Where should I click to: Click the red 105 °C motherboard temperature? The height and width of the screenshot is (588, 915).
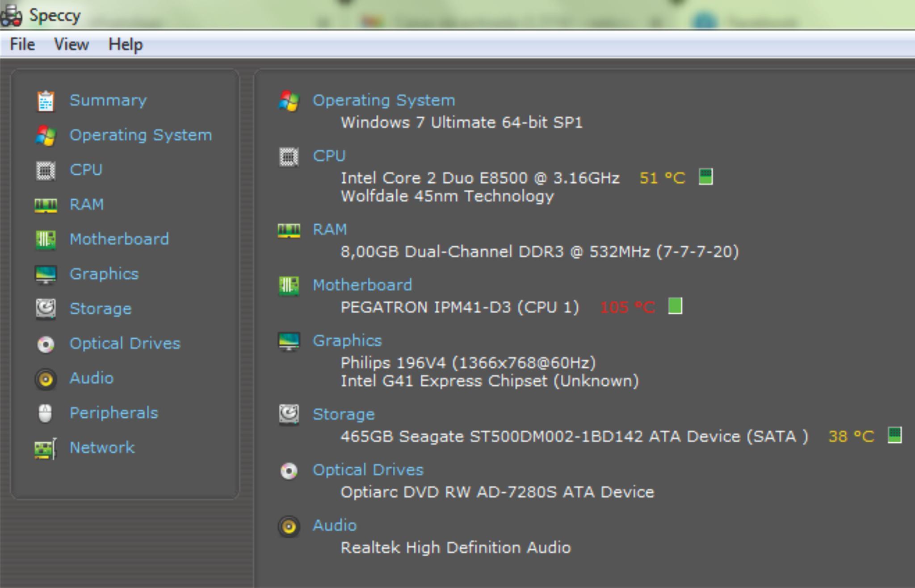click(x=627, y=307)
